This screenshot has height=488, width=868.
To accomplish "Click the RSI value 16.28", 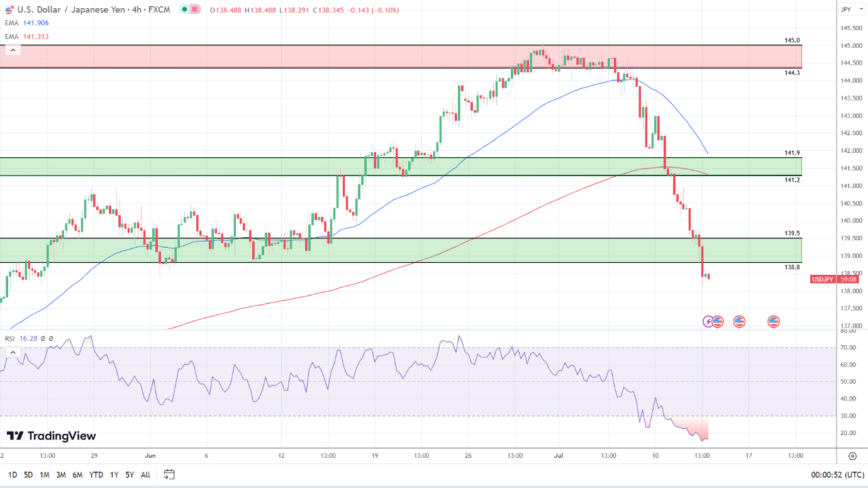I will coord(28,338).
